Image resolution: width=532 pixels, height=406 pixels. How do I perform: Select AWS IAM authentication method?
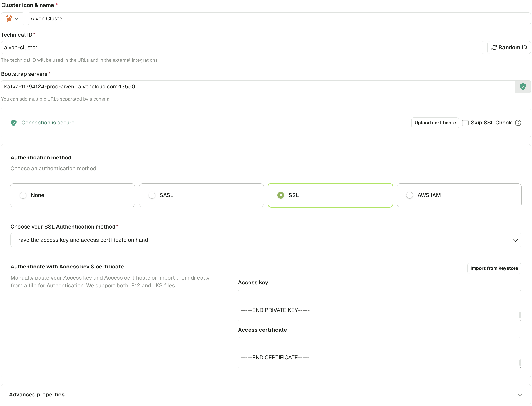click(x=459, y=195)
